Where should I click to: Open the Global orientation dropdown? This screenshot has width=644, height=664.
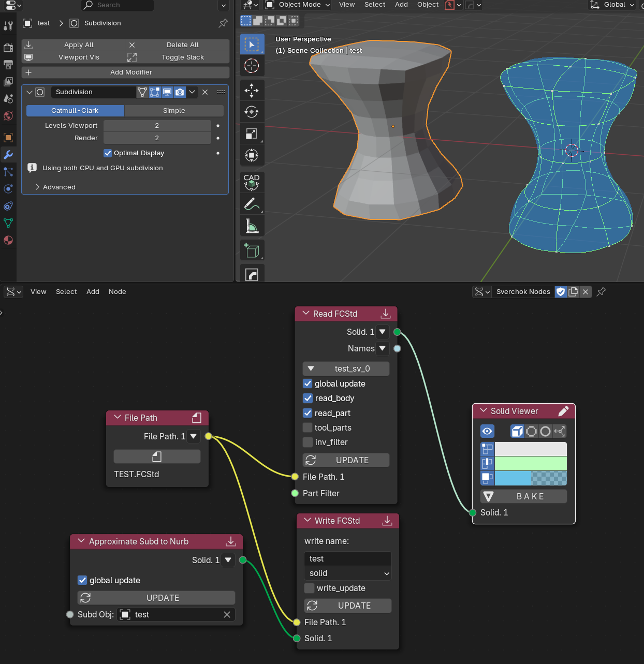(x=612, y=5)
